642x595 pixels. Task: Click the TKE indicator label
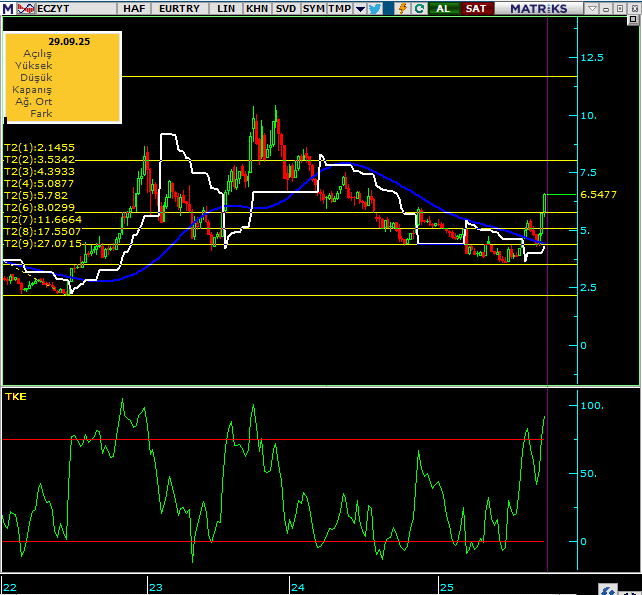(16, 396)
